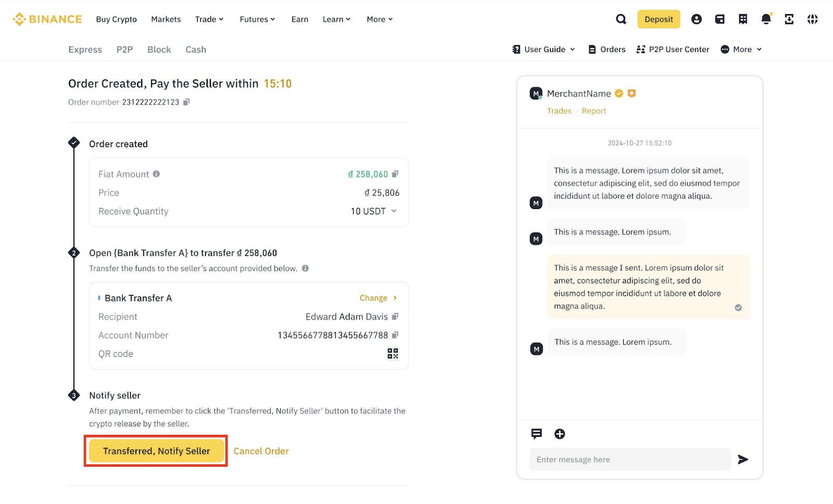Show Fiat Amount info tooltip

pyautogui.click(x=156, y=174)
